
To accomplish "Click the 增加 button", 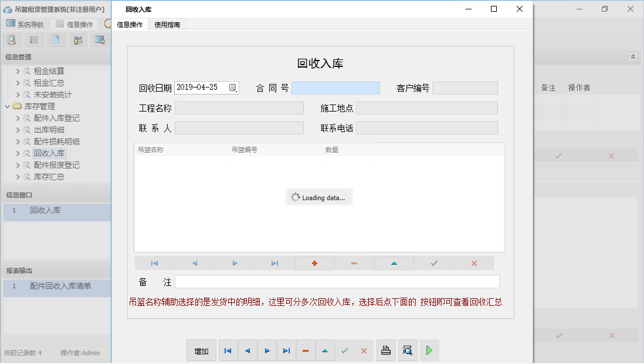I will click(x=201, y=350).
